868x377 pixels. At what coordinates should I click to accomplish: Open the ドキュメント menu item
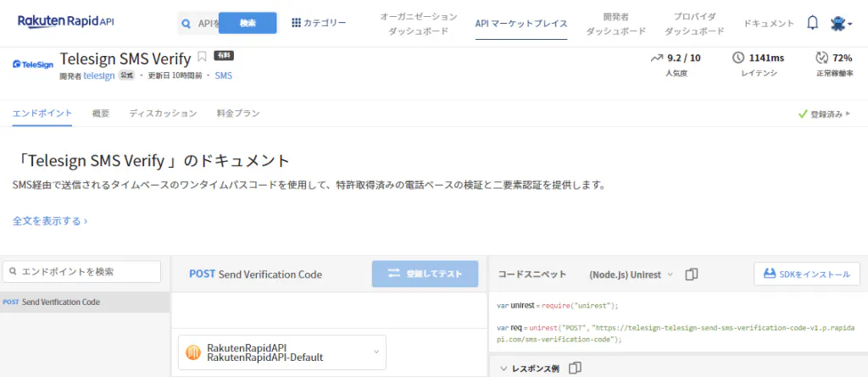tap(768, 23)
